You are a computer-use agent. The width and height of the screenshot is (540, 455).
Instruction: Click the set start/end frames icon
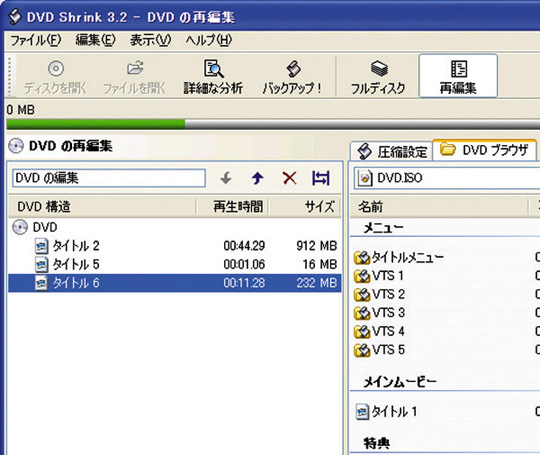321,178
